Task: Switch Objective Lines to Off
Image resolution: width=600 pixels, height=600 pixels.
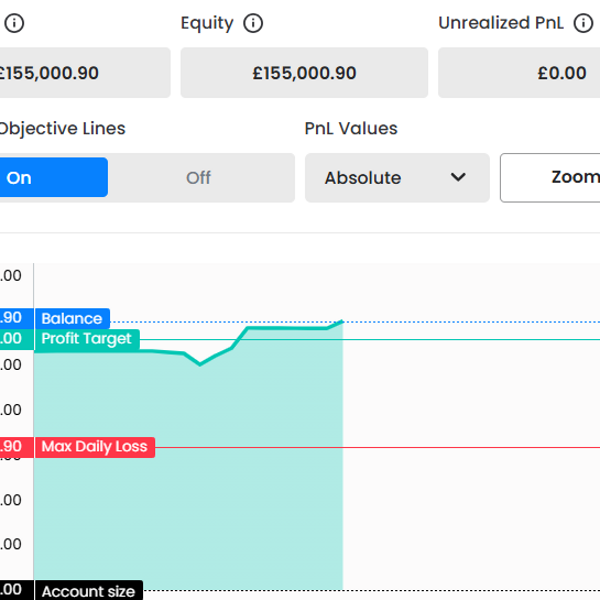Action: pos(199,178)
